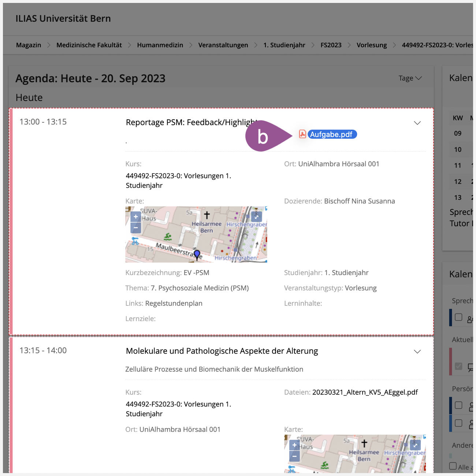Screen dimensions: 476x476
Task: Download 20230321_Altern_KV5_AEggel.pdf
Action: coord(365,392)
